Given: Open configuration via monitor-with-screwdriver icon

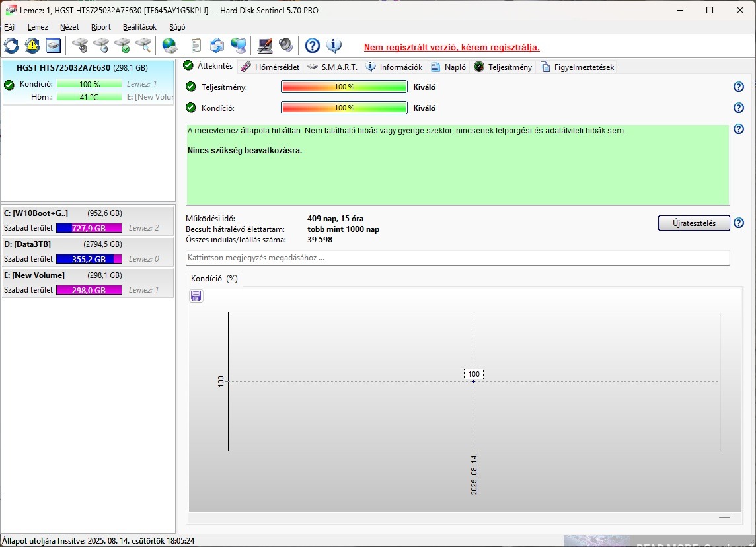Looking at the screenshot, I should click(265, 46).
